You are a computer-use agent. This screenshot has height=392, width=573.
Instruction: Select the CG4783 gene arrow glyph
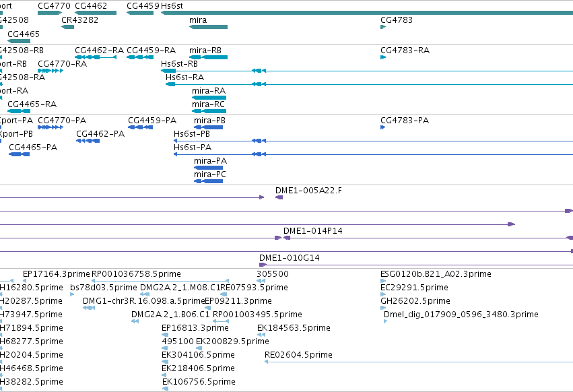pos(383,27)
